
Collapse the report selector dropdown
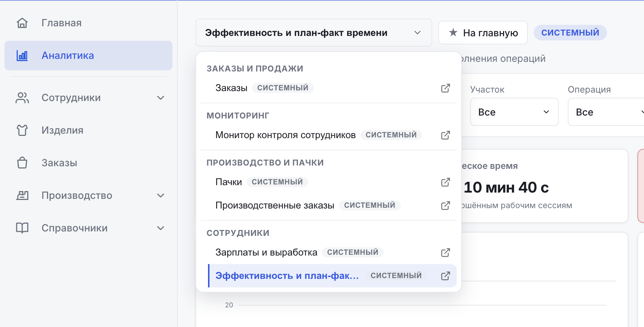[x=314, y=33]
